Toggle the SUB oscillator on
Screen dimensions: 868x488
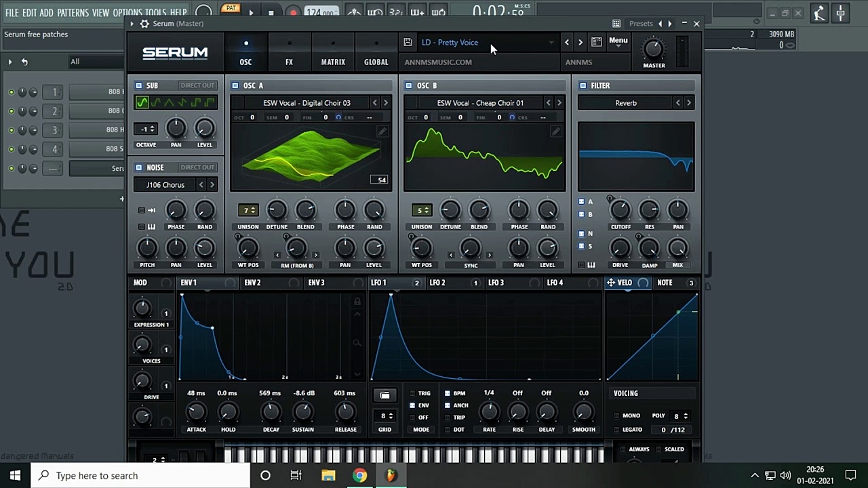(x=139, y=85)
